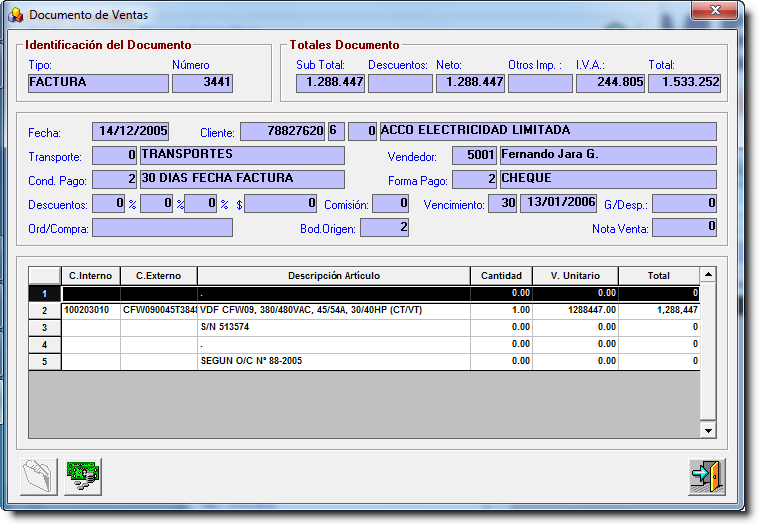This screenshot has height=525, width=759.
Task: Click the Cliente number field 78827620
Action: 282,131
